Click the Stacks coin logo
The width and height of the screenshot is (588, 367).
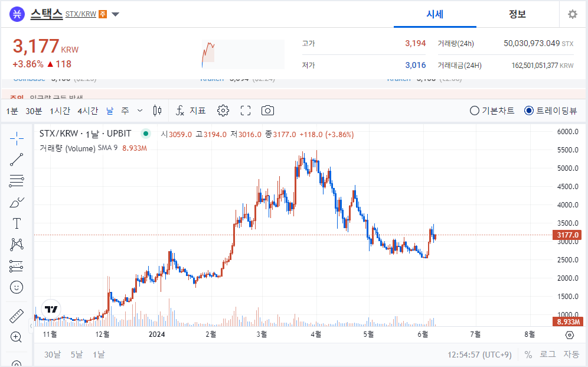[x=17, y=14]
